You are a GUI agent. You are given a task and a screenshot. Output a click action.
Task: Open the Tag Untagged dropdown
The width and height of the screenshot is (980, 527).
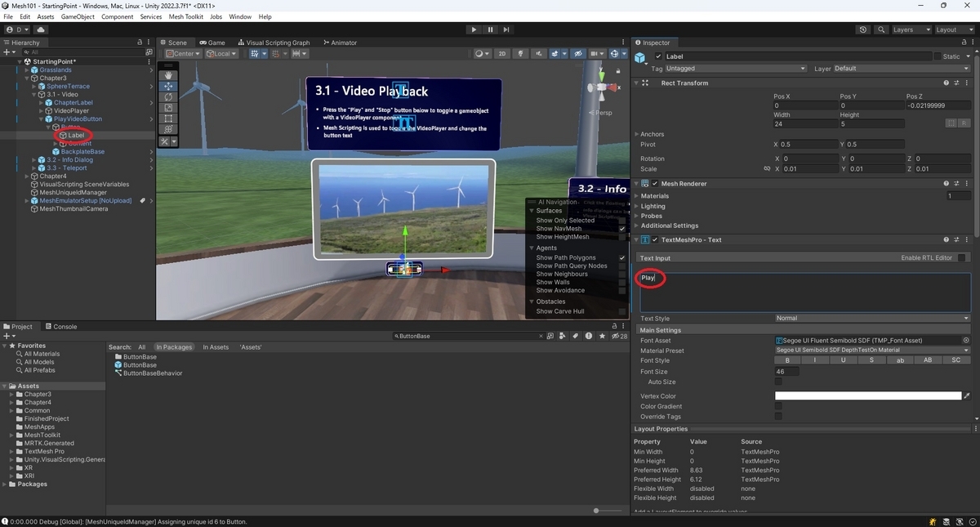coord(736,69)
